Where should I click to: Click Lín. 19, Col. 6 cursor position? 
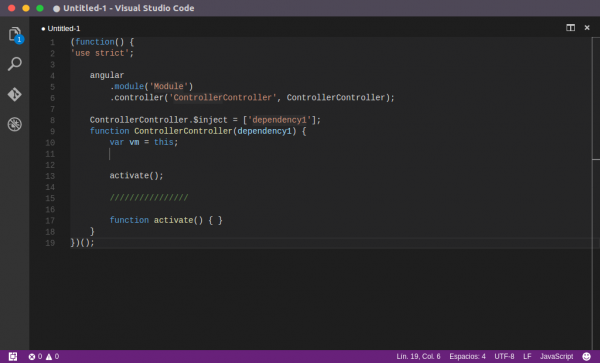coord(418,356)
